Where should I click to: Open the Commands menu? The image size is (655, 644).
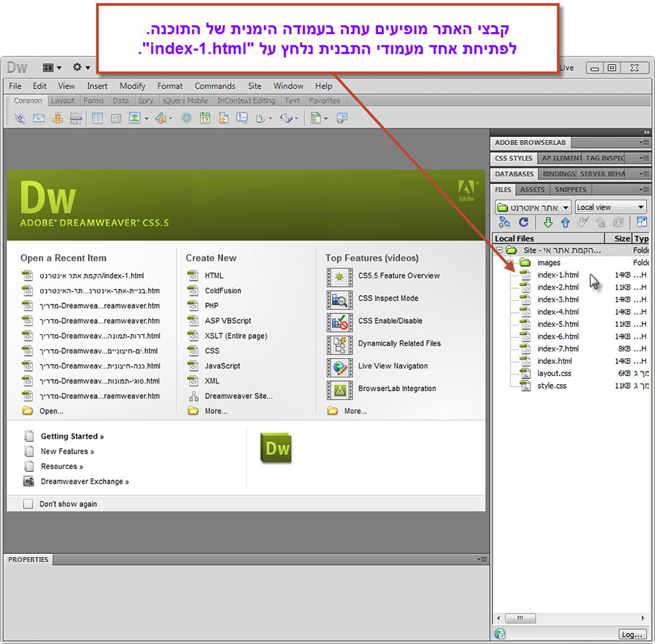pos(214,86)
